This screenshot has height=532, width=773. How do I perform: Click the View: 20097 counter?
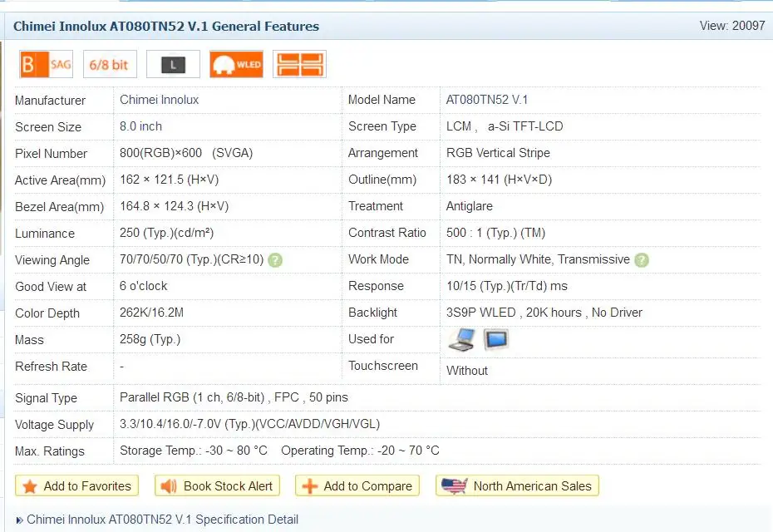point(732,26)
